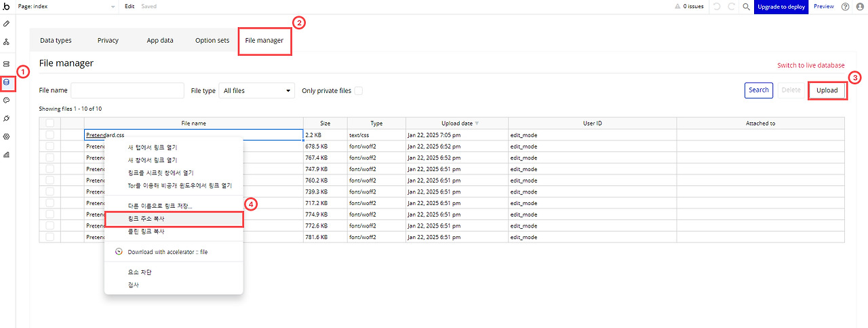Click Switch to live database link
Image resolution: width=868 pixels, height=328 pixels.
[x=811, y=65]
